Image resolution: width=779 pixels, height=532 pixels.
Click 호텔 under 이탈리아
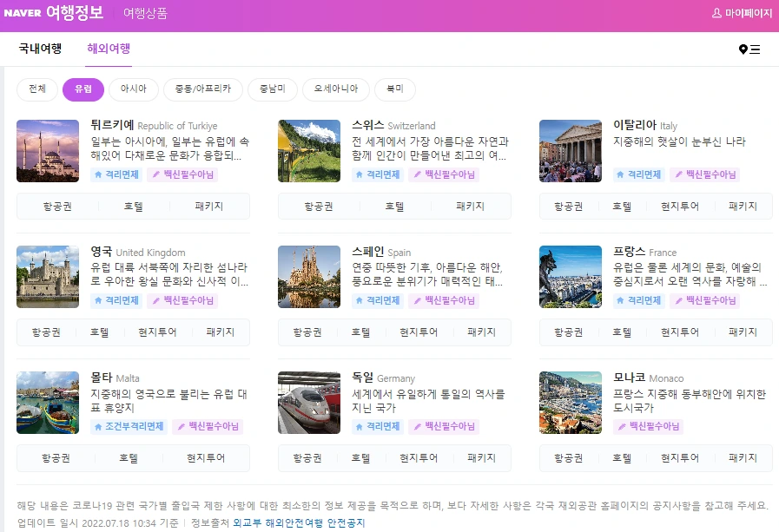click(622, 206)
